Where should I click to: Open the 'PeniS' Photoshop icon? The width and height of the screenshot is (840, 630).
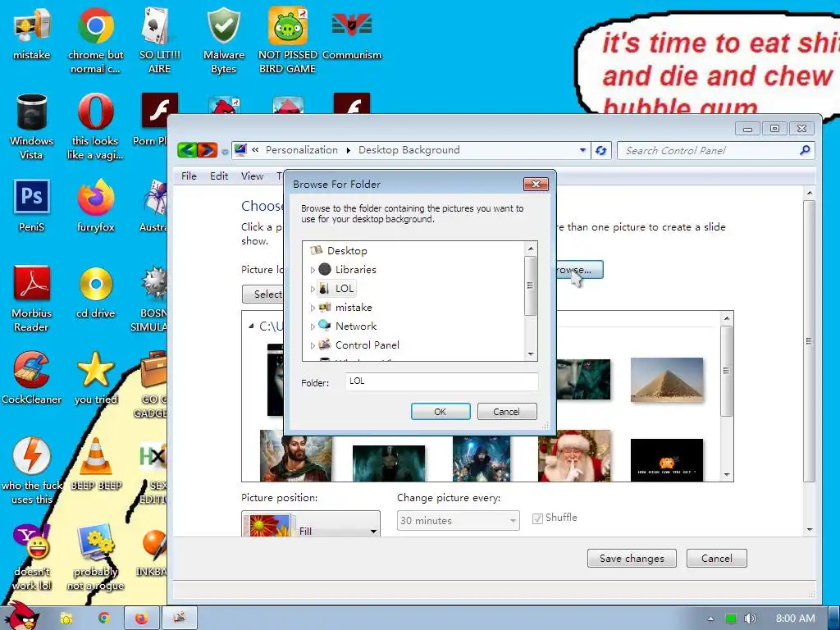tap(32, 197)
